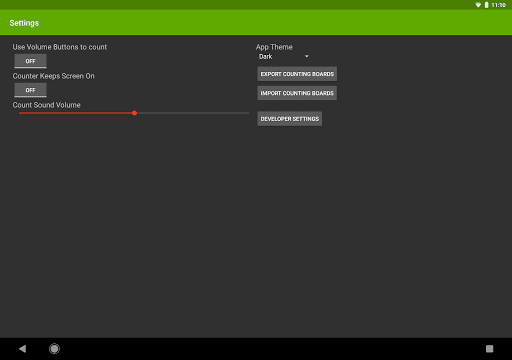Click the Count Sound Volume slider handle
Image resolution: width=512 pixels, height=360 pixels.
pyautogui.click(x=134, y=113)
